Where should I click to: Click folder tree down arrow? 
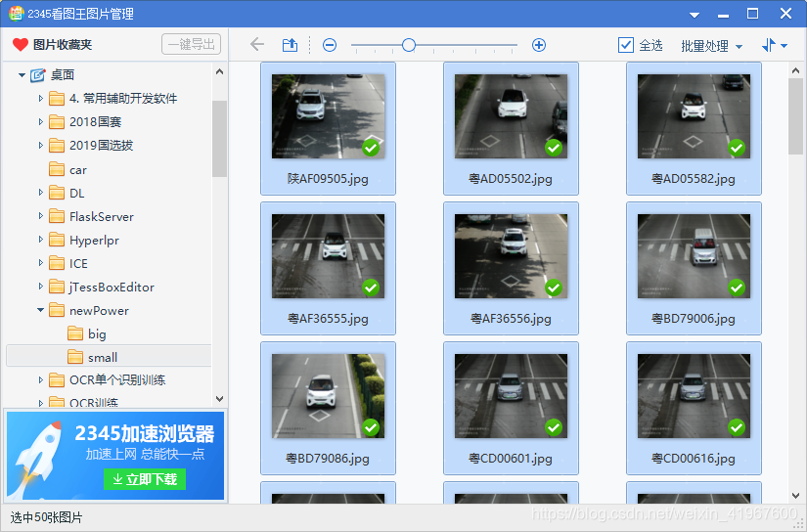(220, 399)
